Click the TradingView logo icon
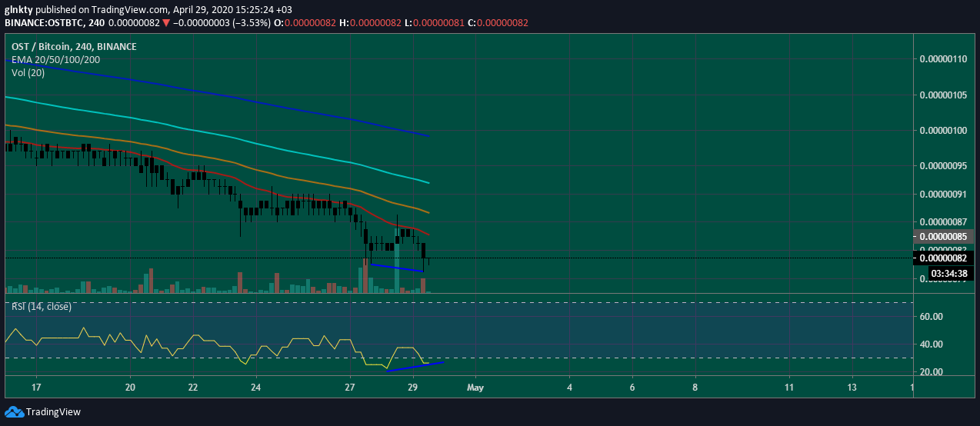 pos(15,412)
